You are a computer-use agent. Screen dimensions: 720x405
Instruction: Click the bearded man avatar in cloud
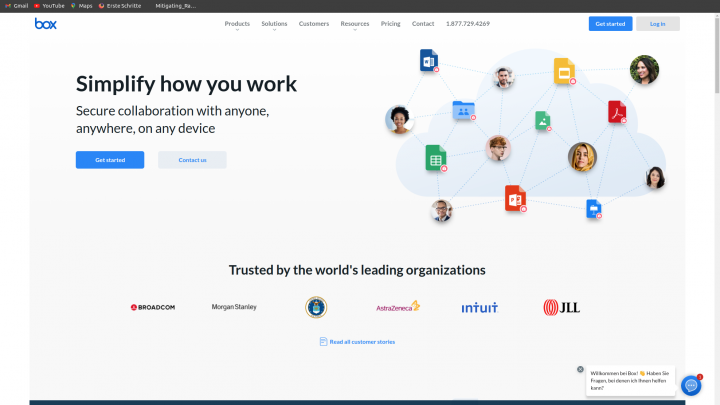504,77
